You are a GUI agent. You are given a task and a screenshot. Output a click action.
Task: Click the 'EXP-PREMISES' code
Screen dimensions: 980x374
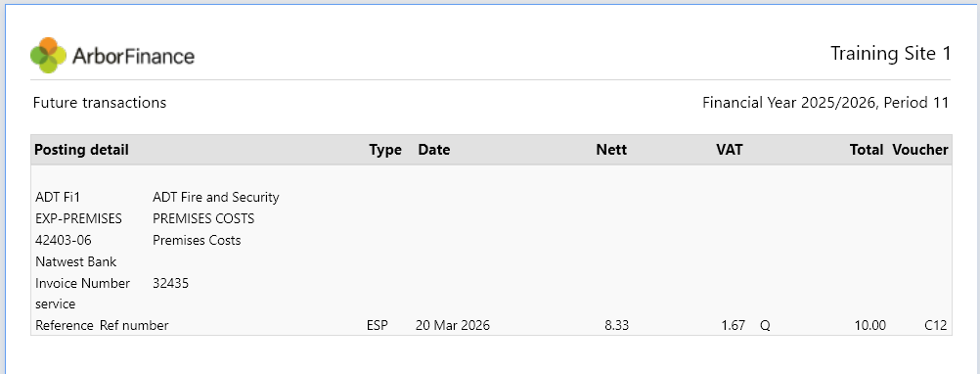click(x=79, y=219)
